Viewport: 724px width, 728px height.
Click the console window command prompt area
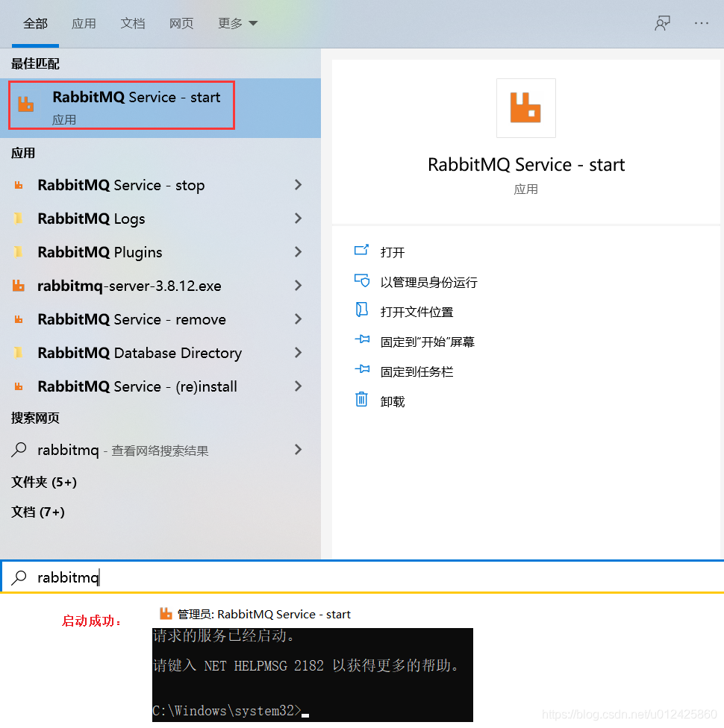tap(312, 674)
